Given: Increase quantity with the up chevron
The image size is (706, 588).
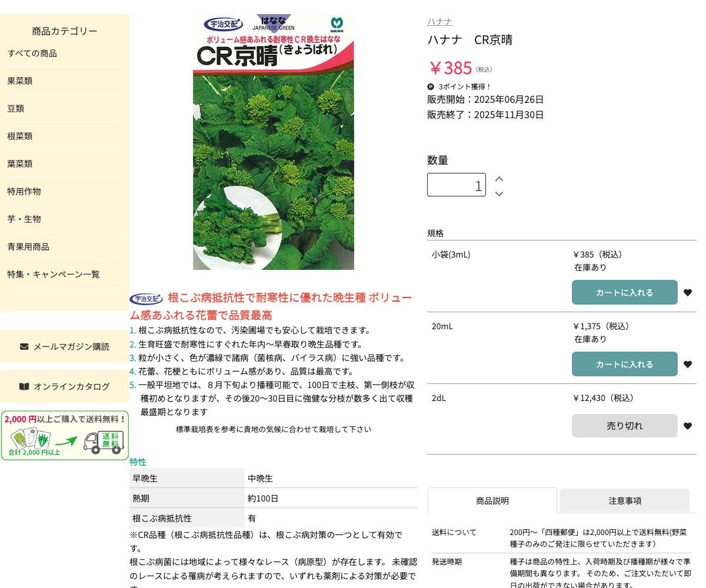Looking at the screenshot, I should pos(499,178).
